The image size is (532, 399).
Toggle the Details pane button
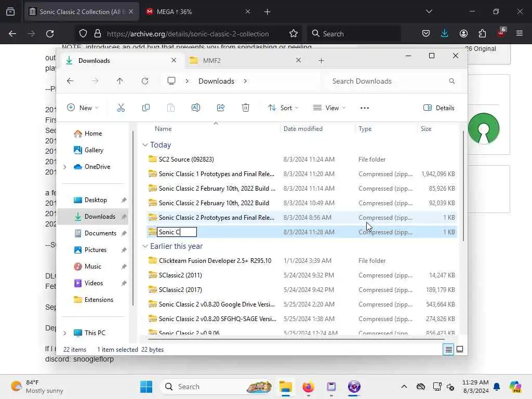pos(438,108)
